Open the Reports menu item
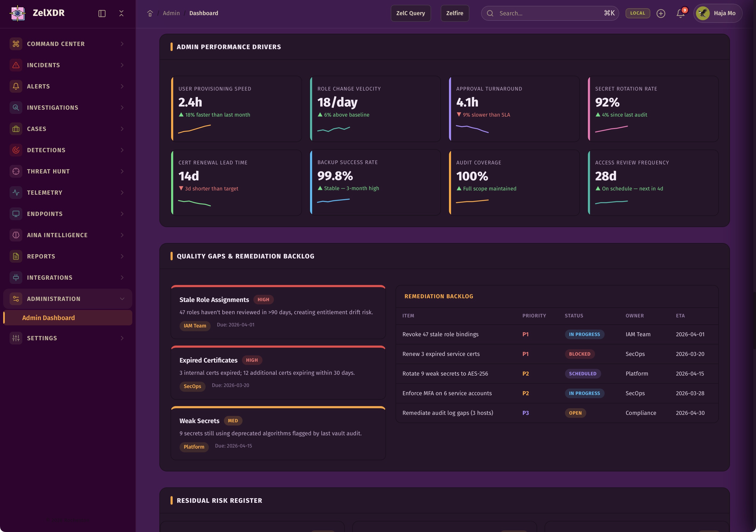The image size is (756, 532). pyautogui.click(x=41, y=257)
